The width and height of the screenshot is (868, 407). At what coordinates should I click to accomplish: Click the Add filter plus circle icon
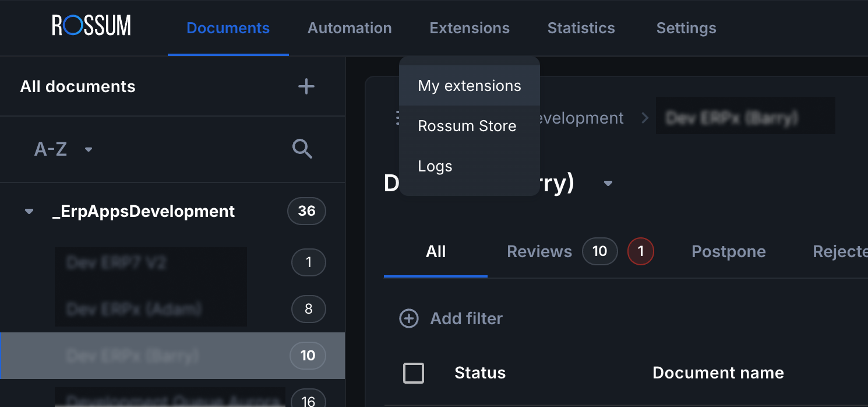click(x=409, y=318)
